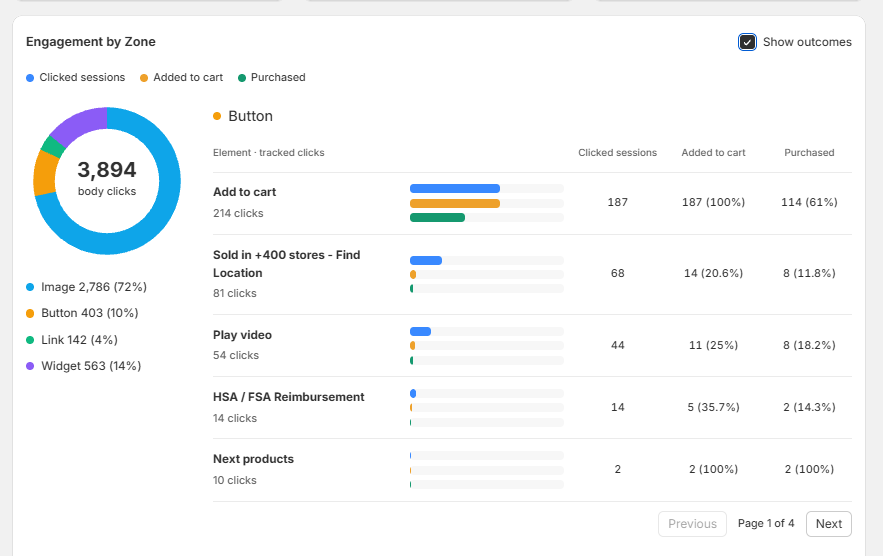Click the blue Clicked sessions legend dot
Screen dimensions: 883x556
coord(30,78)
